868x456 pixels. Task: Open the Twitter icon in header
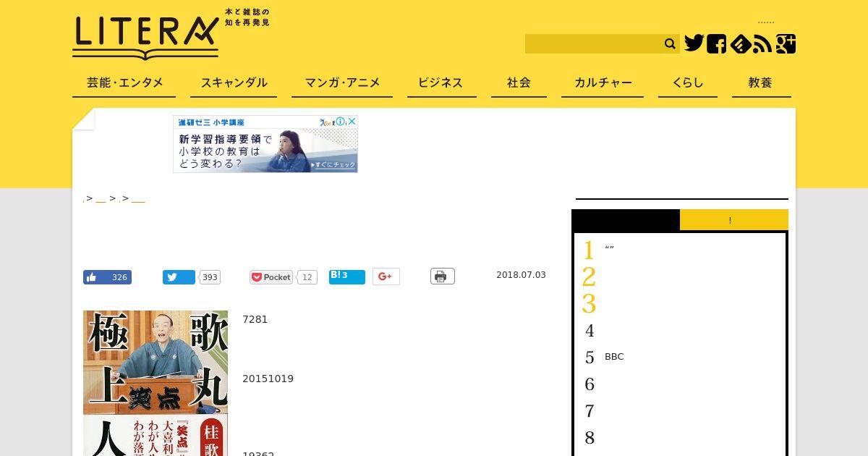[x=694, y=43]
